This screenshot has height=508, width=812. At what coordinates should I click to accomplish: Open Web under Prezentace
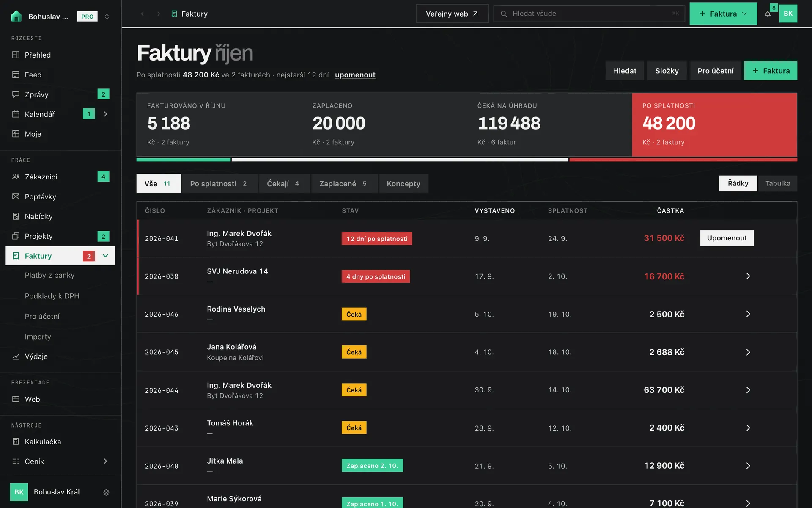pos(60,399)
